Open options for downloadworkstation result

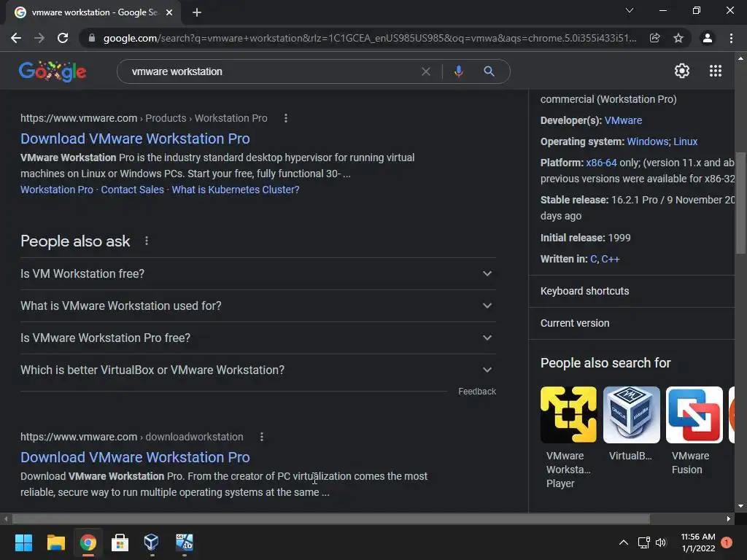click(262, 437)
